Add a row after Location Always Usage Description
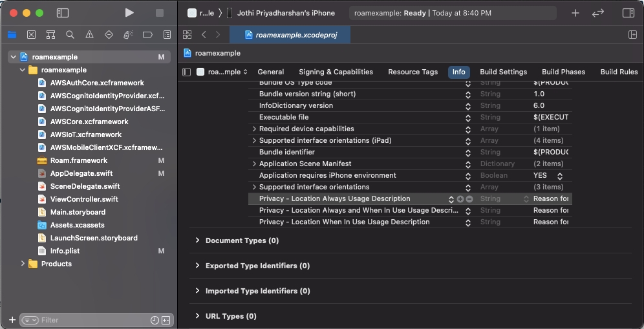The width and height of the screenshot is (644, 329). coord(460,199)
